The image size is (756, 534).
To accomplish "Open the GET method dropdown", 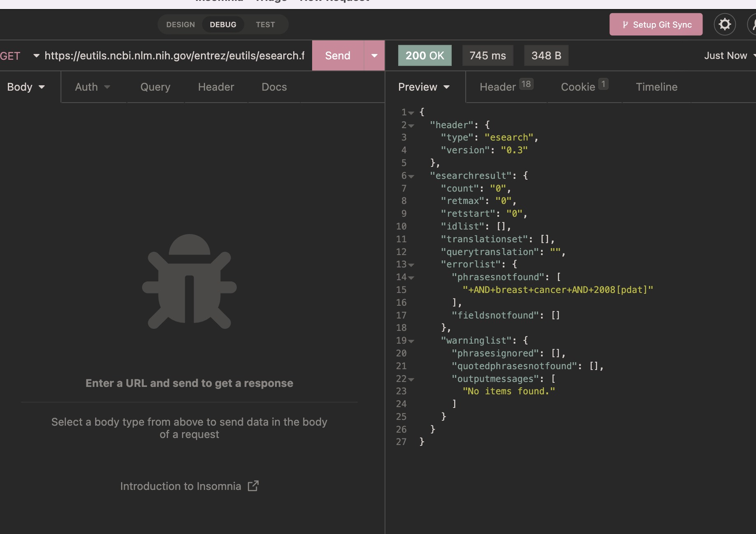I will point(20,56).
